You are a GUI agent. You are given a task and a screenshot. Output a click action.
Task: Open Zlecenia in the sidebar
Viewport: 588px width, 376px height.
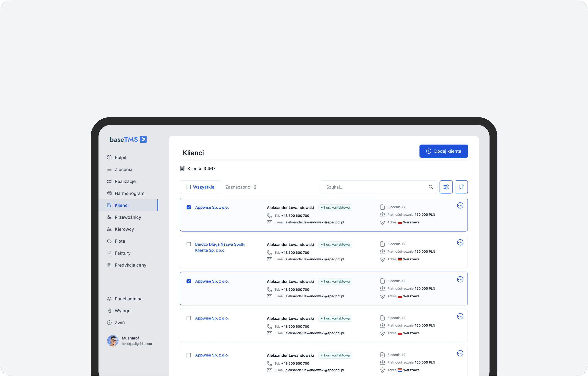(123, 169)
